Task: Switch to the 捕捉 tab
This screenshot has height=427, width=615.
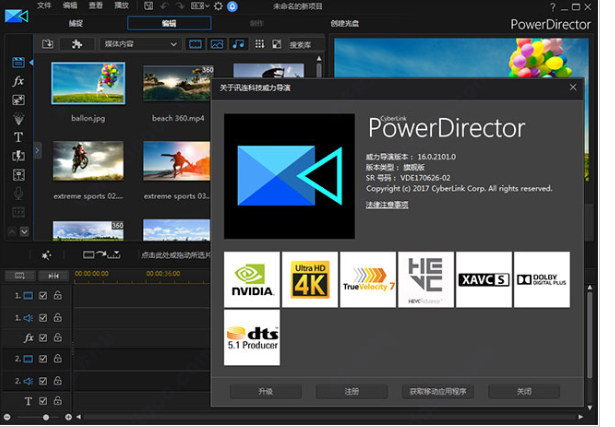Action: [76, 24]
